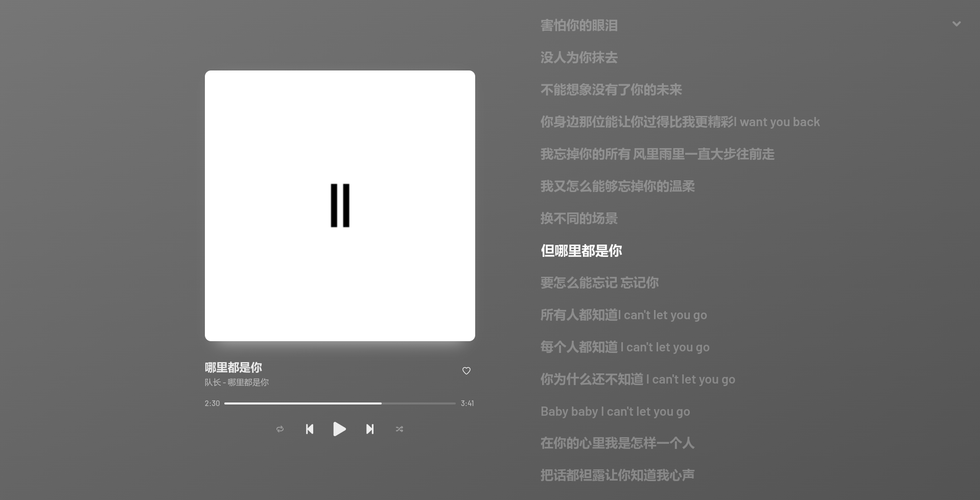
Task: Open artist link 队长 - 哪里都是你
Action: point(237,383)
